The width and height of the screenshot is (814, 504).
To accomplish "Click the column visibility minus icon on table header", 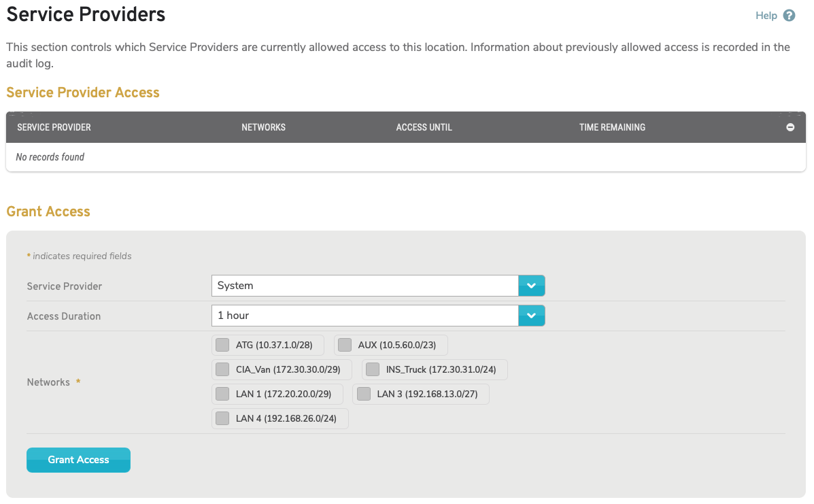I will point(790,127).
